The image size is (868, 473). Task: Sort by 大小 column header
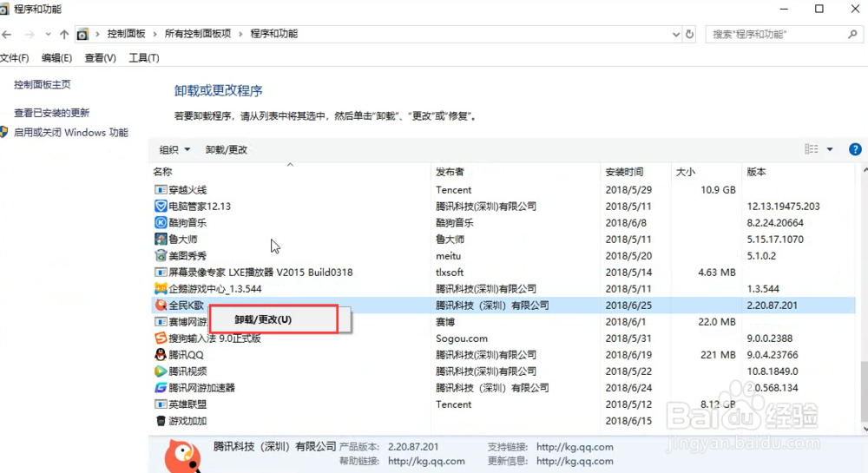[706, 172]
